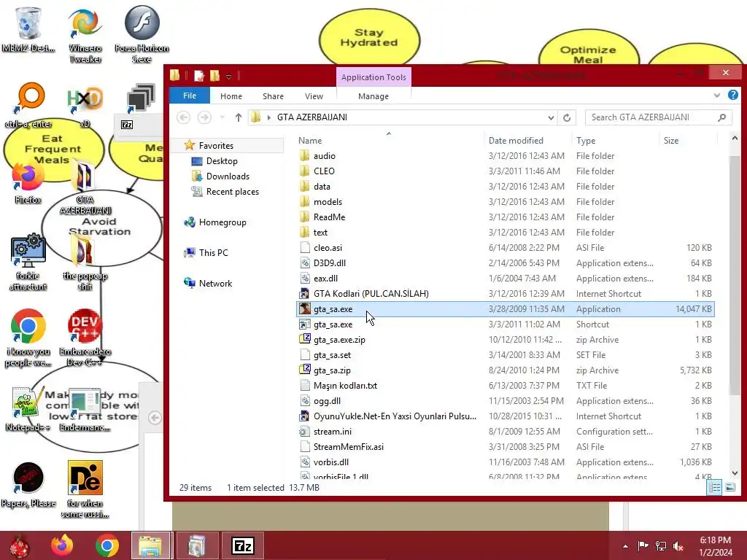747x560 pixels.
Task: Click the File Explorer taskbar button
Action: [x=150, y=545]
